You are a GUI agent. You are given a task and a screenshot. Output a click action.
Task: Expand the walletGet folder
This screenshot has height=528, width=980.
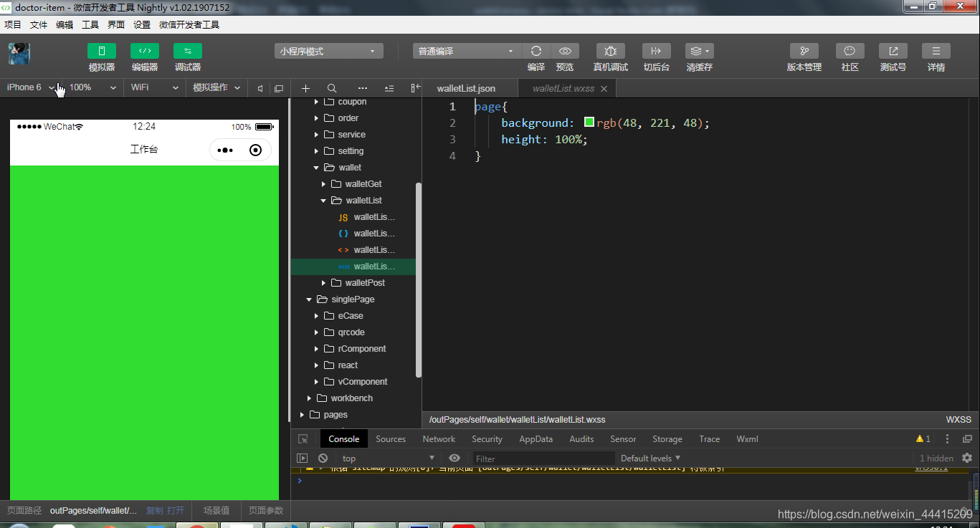coord(323,184)
